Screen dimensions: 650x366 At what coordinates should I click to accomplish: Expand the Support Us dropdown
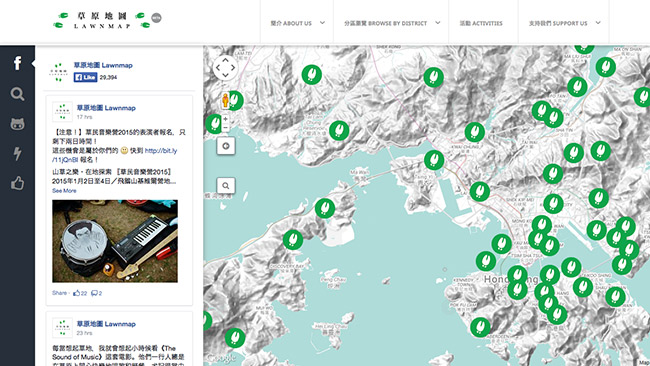click(564, 23)
